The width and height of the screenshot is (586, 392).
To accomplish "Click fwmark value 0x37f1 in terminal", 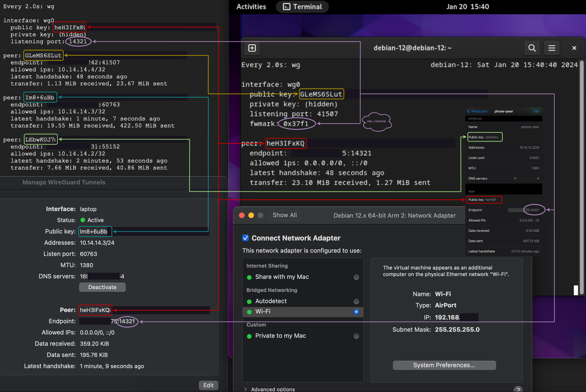I will coord(296,124).
